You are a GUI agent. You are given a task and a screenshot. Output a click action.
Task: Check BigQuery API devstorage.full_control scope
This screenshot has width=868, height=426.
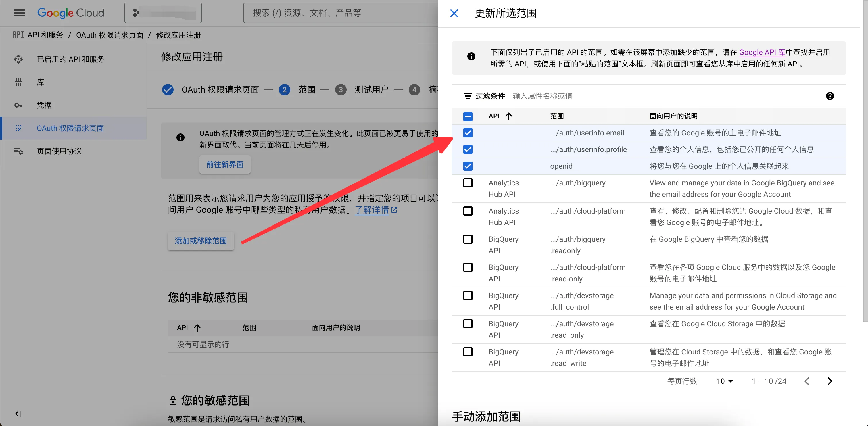point(468,295)
